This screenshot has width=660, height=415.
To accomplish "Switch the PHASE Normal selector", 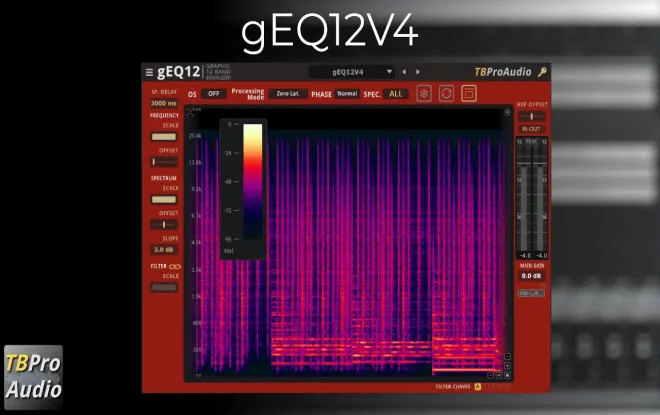I will [x=347, y=94].
